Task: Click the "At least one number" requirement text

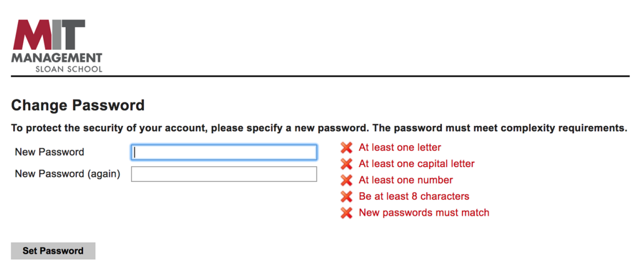Action: point(406,180)
